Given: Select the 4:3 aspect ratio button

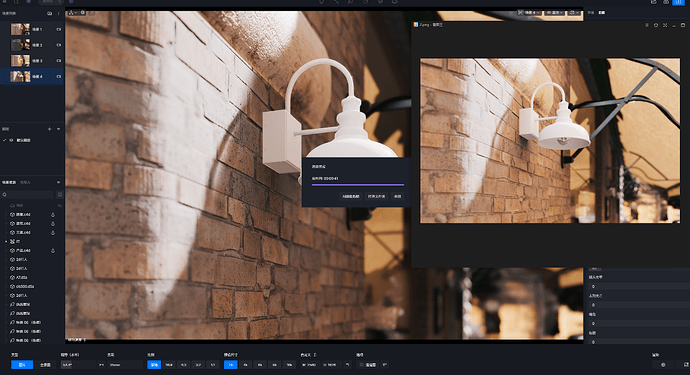Looking at the screenshot, I should click(x=184, y=364).
